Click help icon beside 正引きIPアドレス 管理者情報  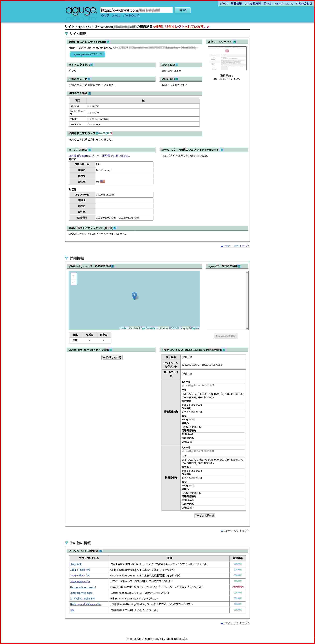pyautogui.click(x=224, y=350)
